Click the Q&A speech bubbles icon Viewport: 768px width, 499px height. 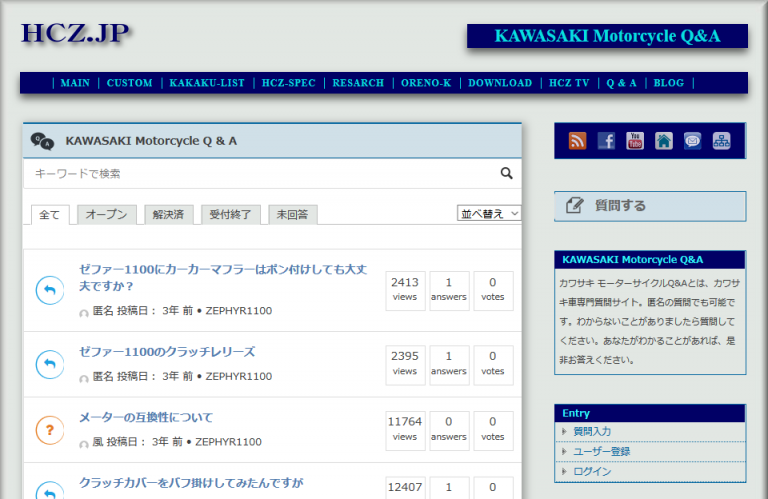[42, 141]
